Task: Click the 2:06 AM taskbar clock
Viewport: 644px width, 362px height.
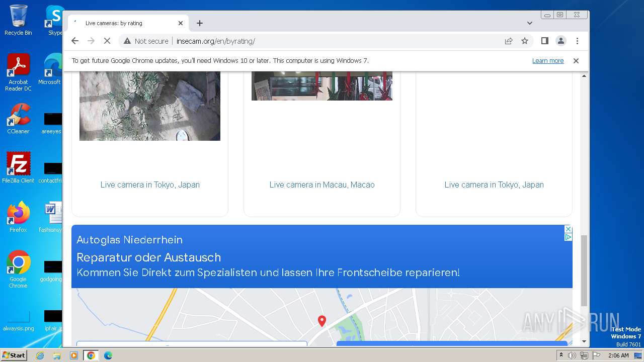Action: (618, 355)
